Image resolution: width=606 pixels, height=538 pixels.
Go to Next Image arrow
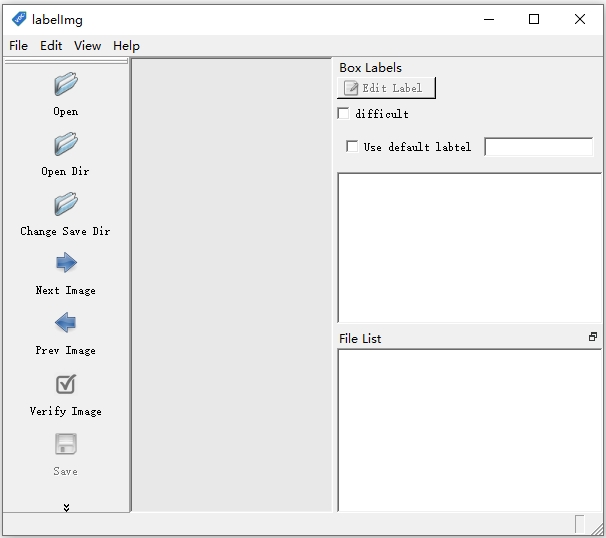click(x=66, y=263)
